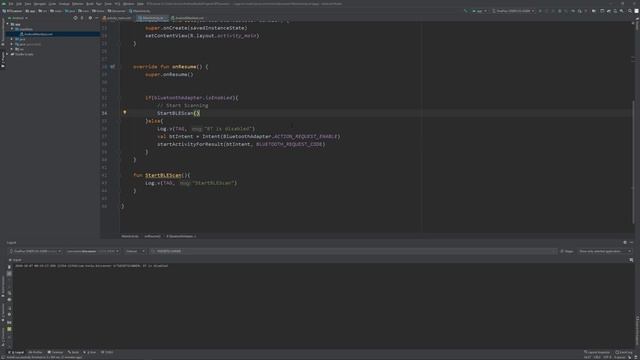
Task: Click the MainActivity breadcrumb
Action: [x=130, y=236]
